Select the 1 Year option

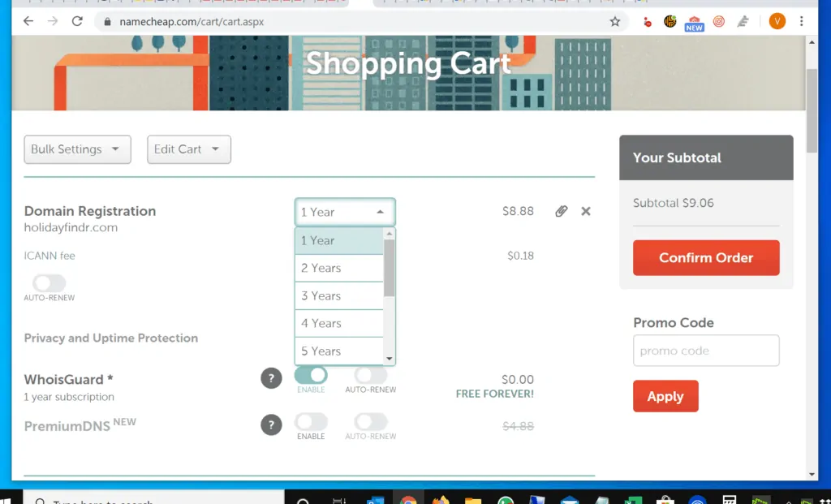coord(339,240)
